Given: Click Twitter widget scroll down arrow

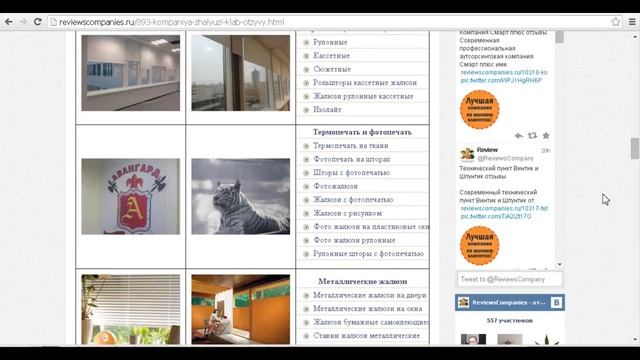Looking at the screenshot, I should point(559,264).
